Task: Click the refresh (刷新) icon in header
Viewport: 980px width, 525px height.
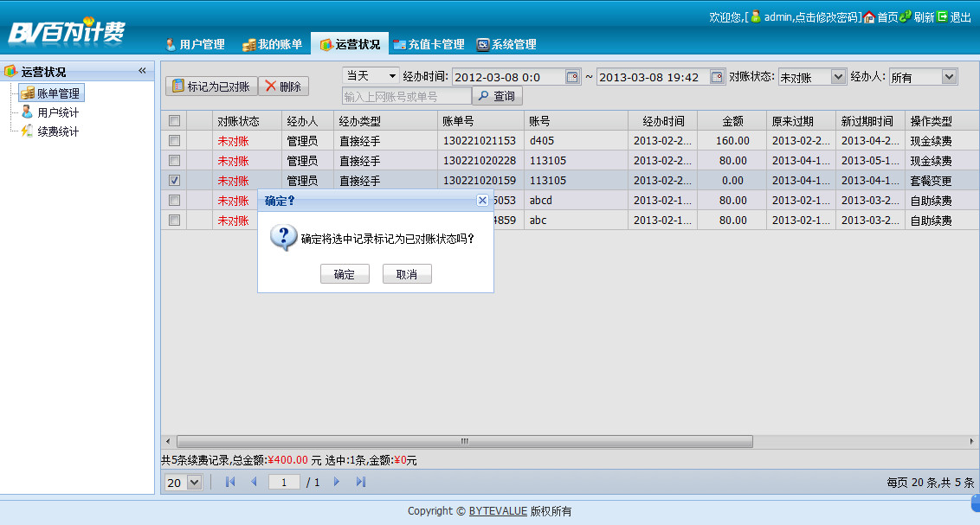Action: (x=906, y=17)
